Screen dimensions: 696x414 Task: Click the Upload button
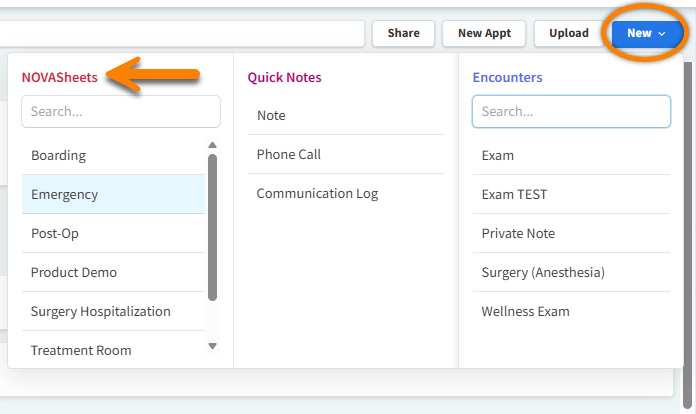[x=568, y=33]
